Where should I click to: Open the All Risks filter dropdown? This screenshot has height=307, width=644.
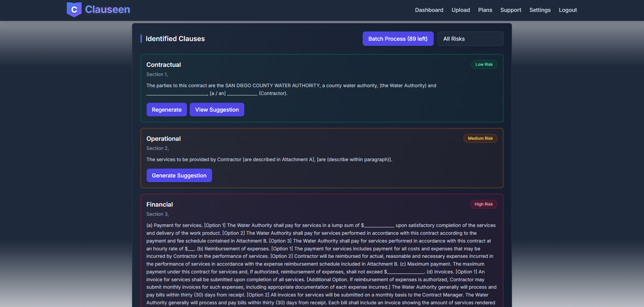tap(470, 39)
